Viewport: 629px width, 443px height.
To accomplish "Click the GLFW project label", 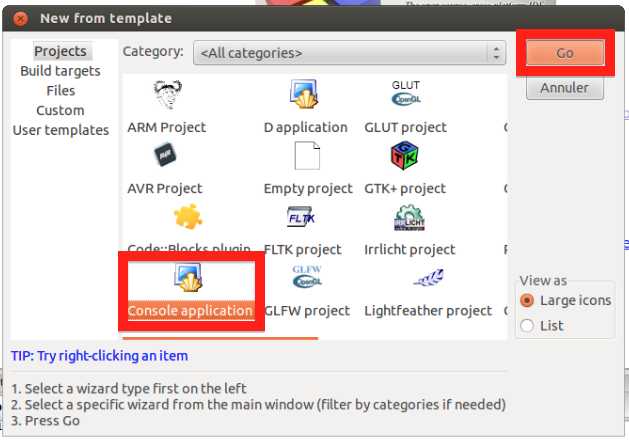I will (x=307, y=311).
